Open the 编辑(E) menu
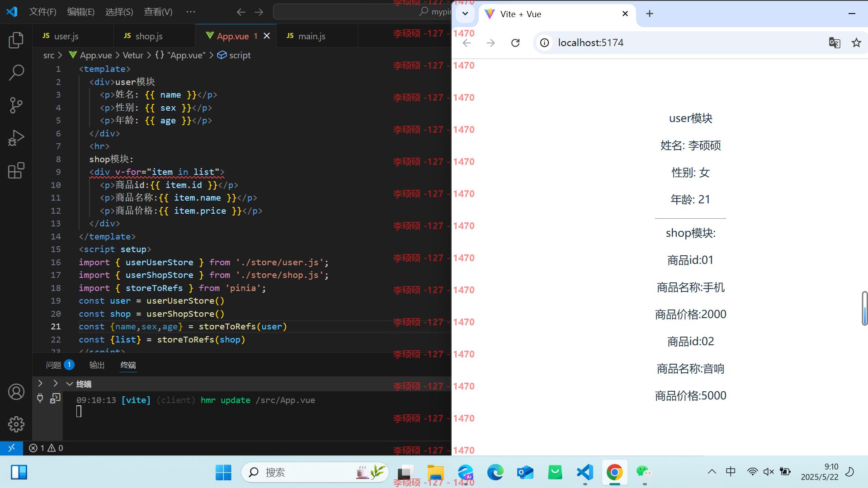Screen dimensions: 868x488 point(81,12)
